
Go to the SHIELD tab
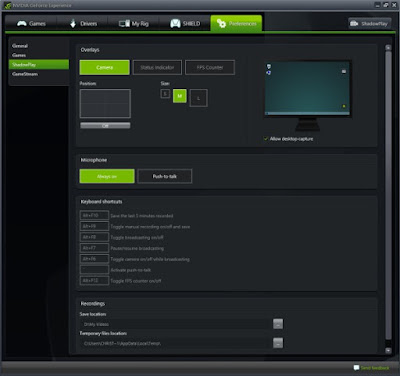[x=185, y=24]
